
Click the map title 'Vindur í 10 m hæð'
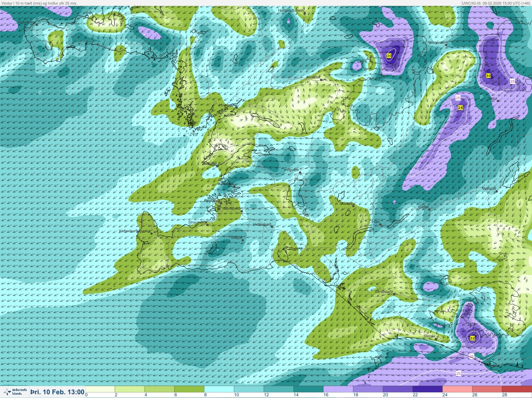pyautogui.click(x=19, y=3)
